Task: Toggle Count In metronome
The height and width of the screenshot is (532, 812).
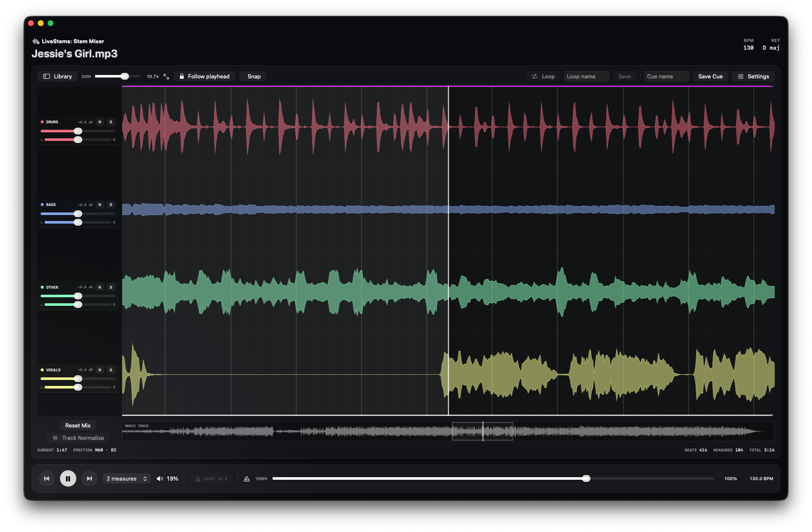Action: 212,479
